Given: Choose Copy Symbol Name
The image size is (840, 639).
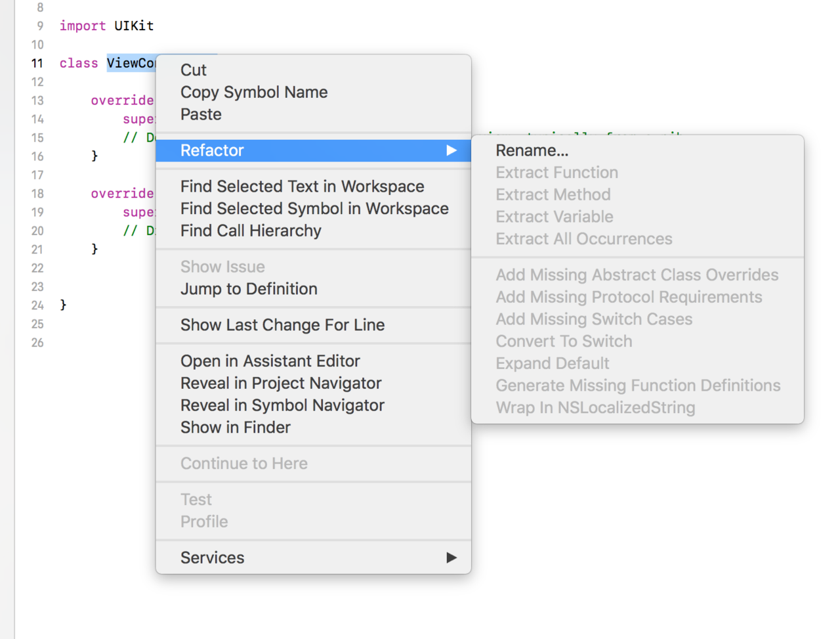Looking at the screenshot, I should (254, 92).
